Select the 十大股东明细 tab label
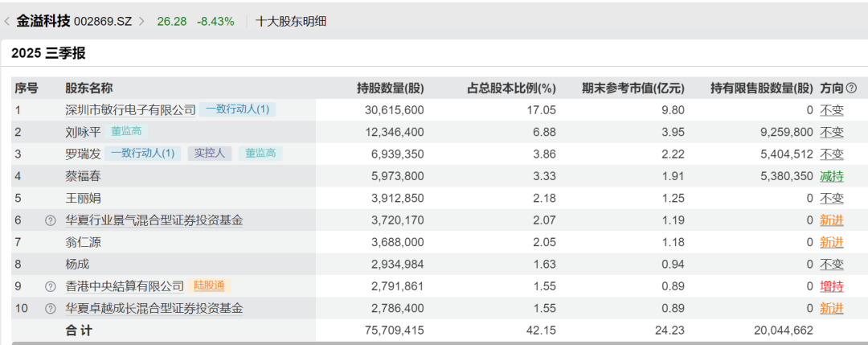 pos(291,22)
